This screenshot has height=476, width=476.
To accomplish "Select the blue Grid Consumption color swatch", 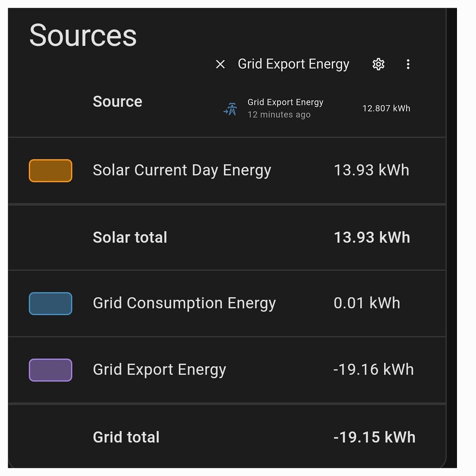I will click(x=50, y=303).
